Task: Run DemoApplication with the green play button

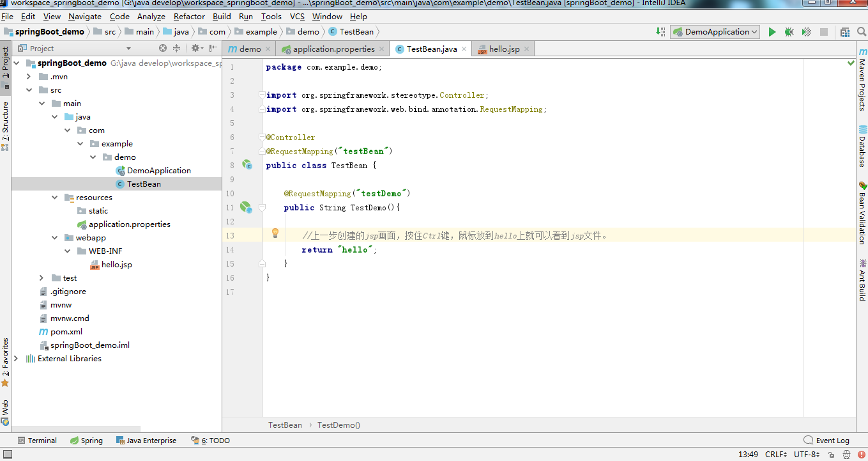Action: click(772, 32)
